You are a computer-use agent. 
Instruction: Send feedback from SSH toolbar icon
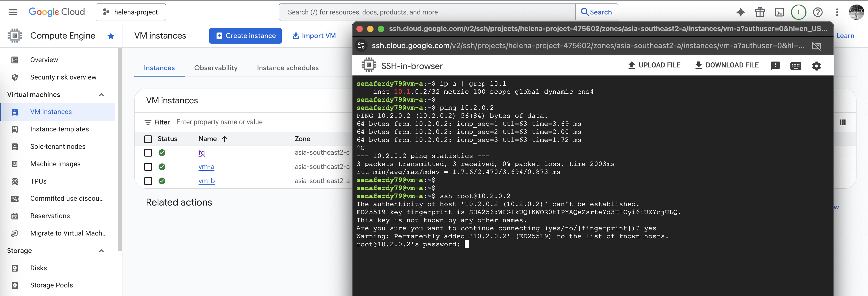(x=775, y=66)
